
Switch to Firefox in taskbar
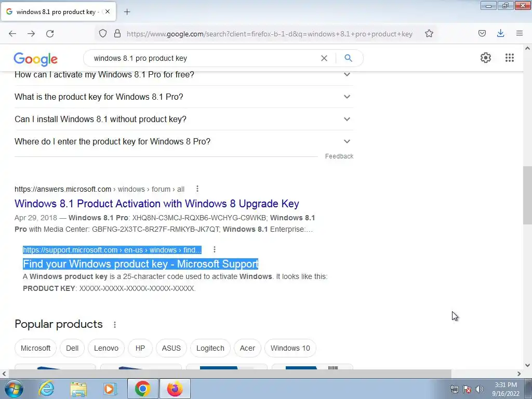(x=175, y=389)
